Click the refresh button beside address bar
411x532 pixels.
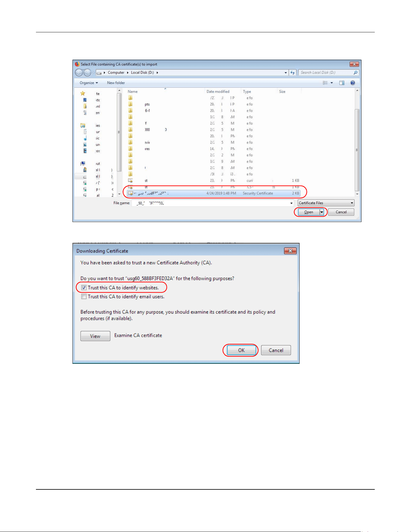293,73
